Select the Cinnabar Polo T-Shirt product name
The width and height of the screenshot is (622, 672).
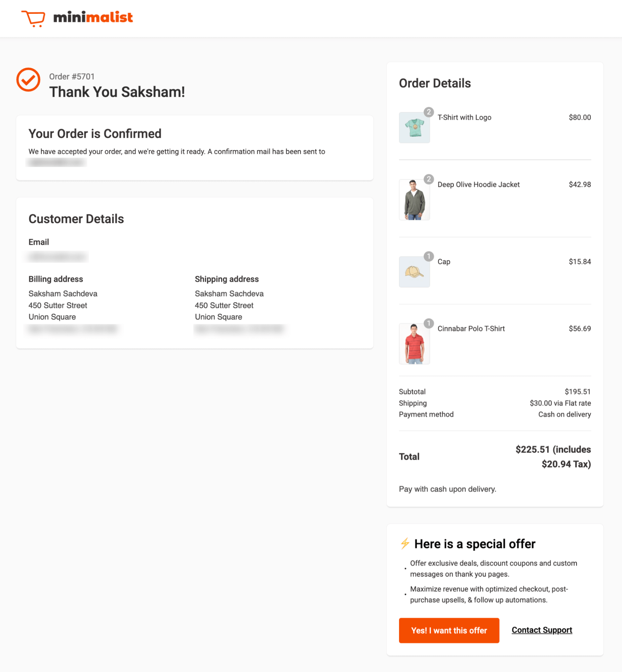point(471,329)
